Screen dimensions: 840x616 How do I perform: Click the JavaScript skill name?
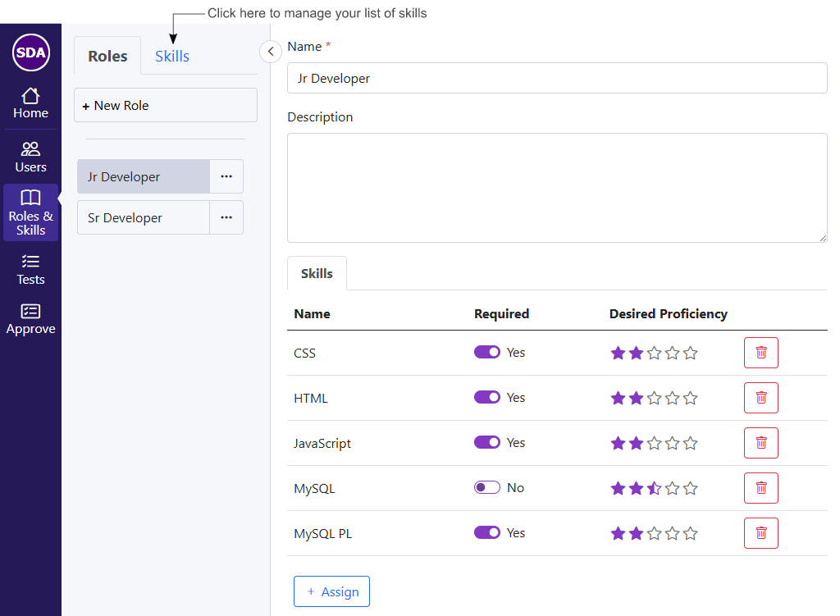(x=322, y=444)
